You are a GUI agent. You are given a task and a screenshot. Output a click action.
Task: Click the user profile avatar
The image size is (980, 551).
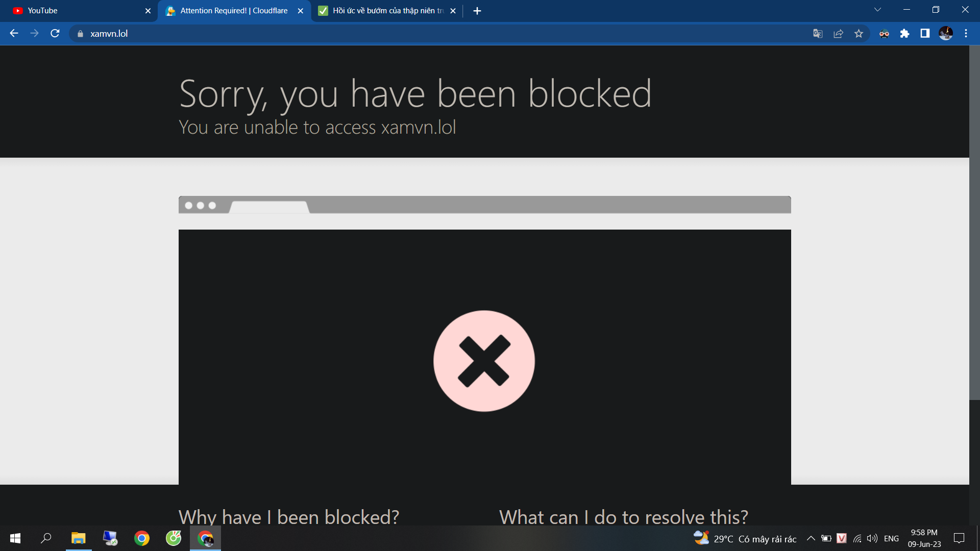(945, 34)
